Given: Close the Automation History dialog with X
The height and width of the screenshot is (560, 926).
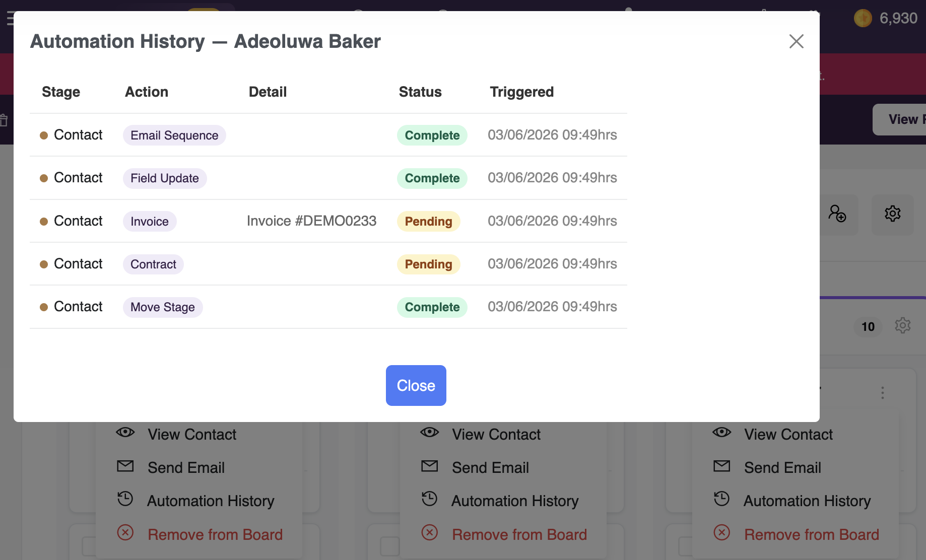Looking at the screenshot, I should 796,41.
